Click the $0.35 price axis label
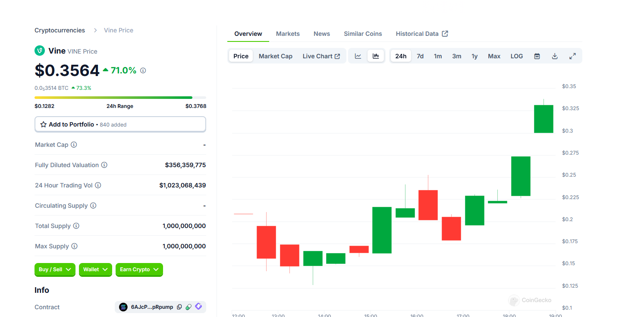 pos(569,86)
